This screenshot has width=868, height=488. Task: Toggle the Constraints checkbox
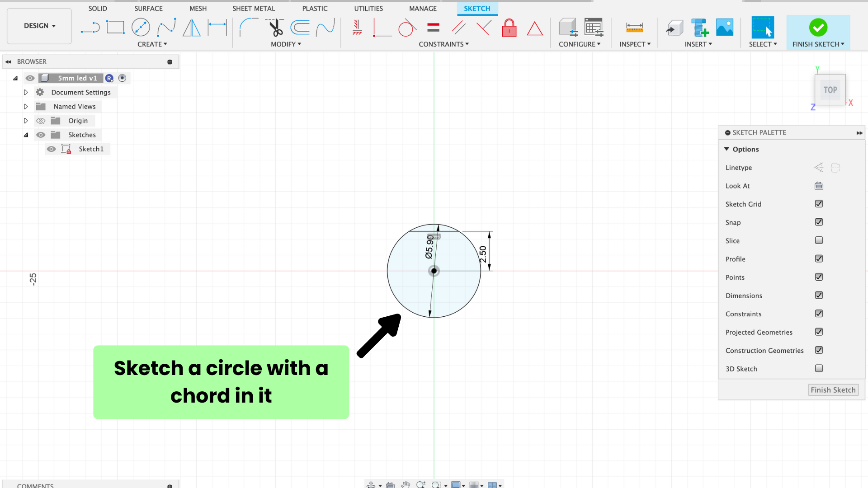819,314
